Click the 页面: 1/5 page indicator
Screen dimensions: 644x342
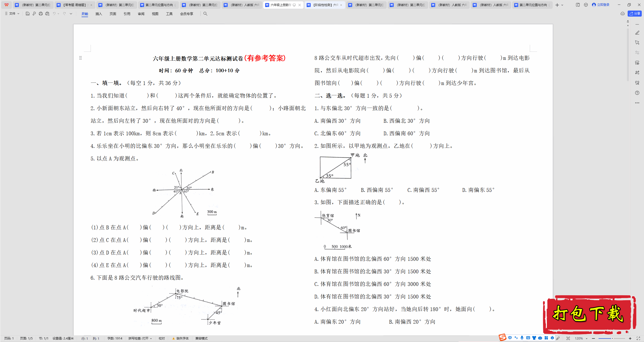coord(26,338)
